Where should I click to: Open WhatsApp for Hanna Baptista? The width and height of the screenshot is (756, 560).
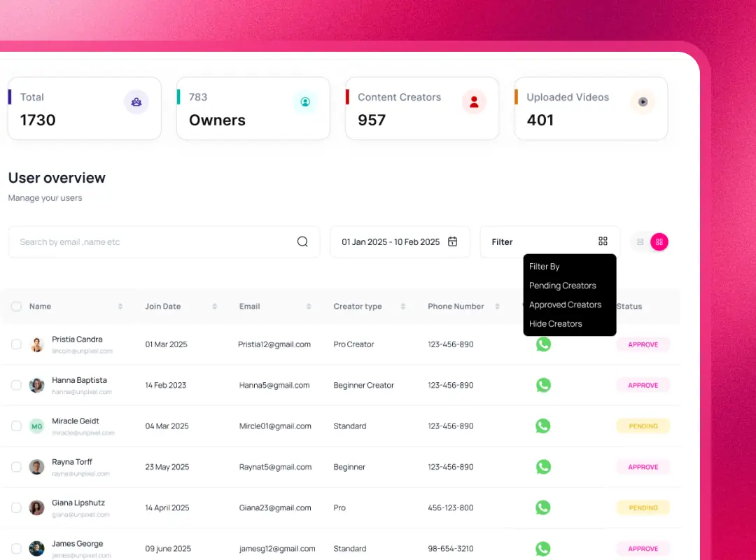tap(543, 385)
